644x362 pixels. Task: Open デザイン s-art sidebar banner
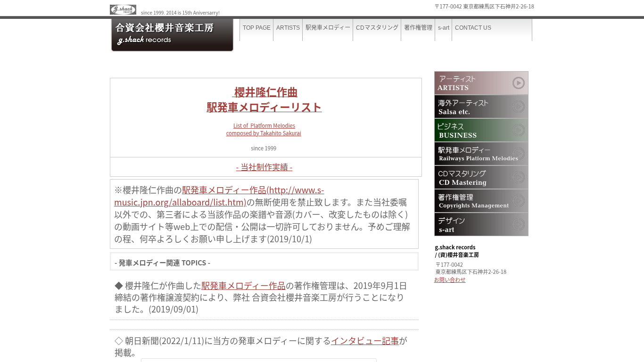481,224
